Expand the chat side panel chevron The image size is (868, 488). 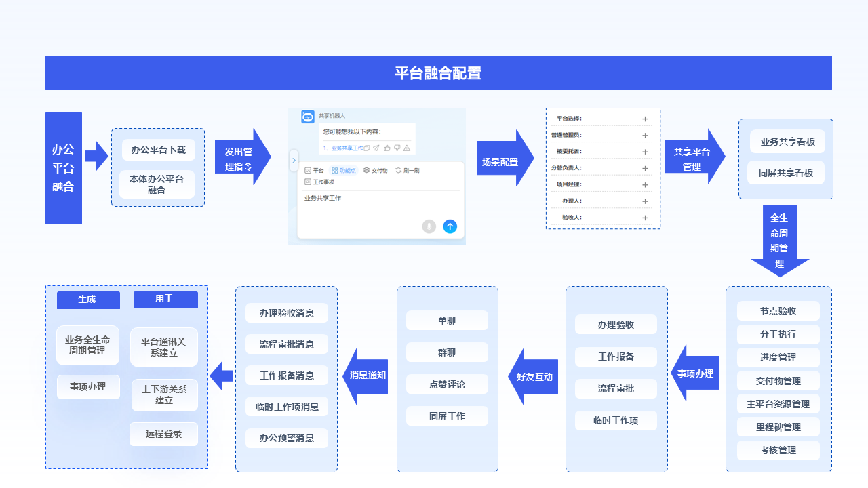coord(294,160)
